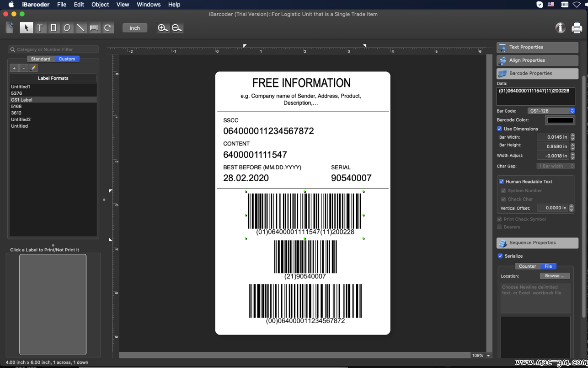Select the Oval shape tool

pos(67,28)
